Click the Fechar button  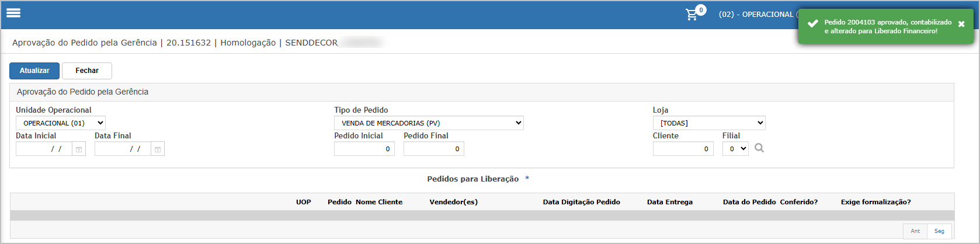coord(87,71)
